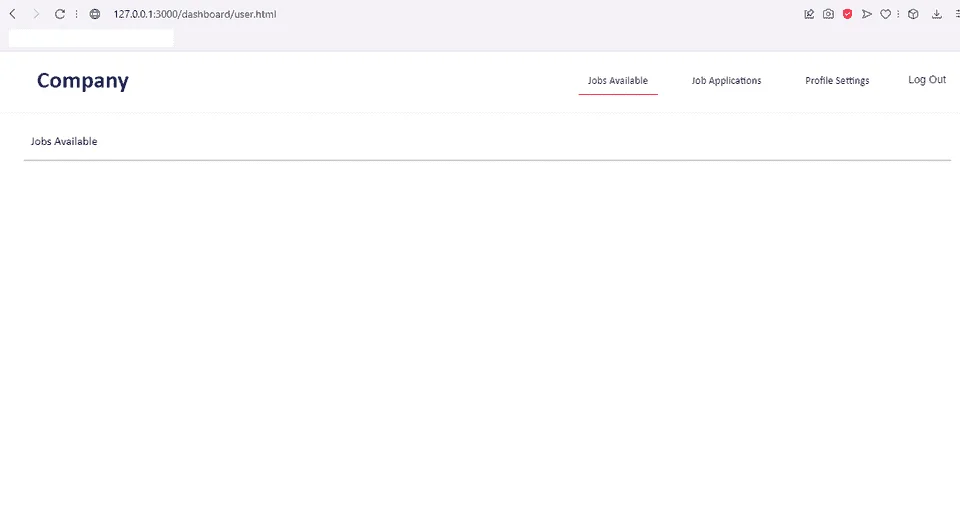Switch to the Job Applications tab
Screen dimensions: 960x512
pyautogui.click(x=726, y=81)
